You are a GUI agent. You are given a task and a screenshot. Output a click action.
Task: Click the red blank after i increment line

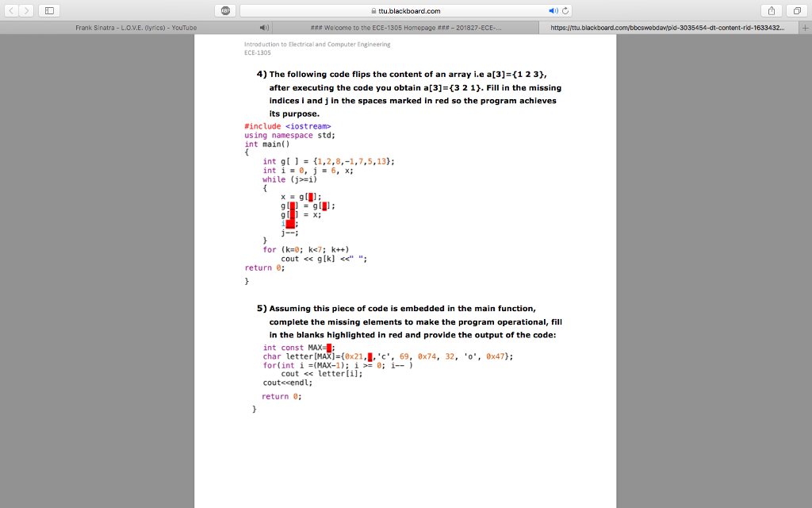click(290, 224)
